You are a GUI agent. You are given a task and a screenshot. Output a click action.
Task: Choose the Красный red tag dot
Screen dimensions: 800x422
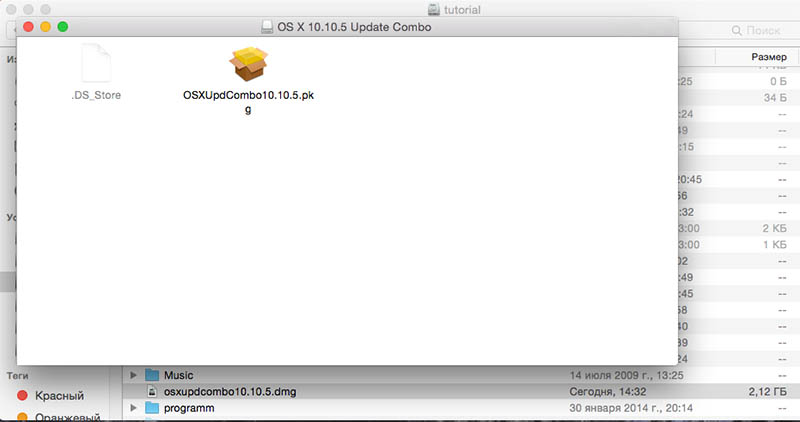click(x=22, y=395)
